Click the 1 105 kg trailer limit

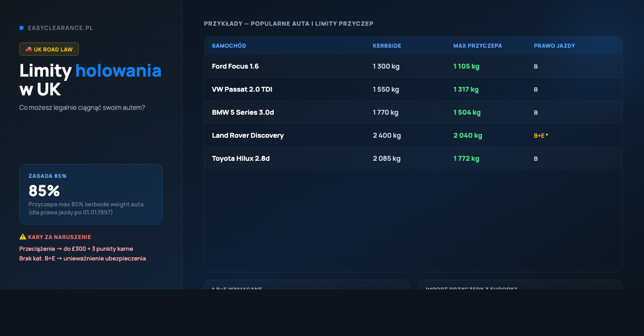pyautogui.click(x=466, y=66)
